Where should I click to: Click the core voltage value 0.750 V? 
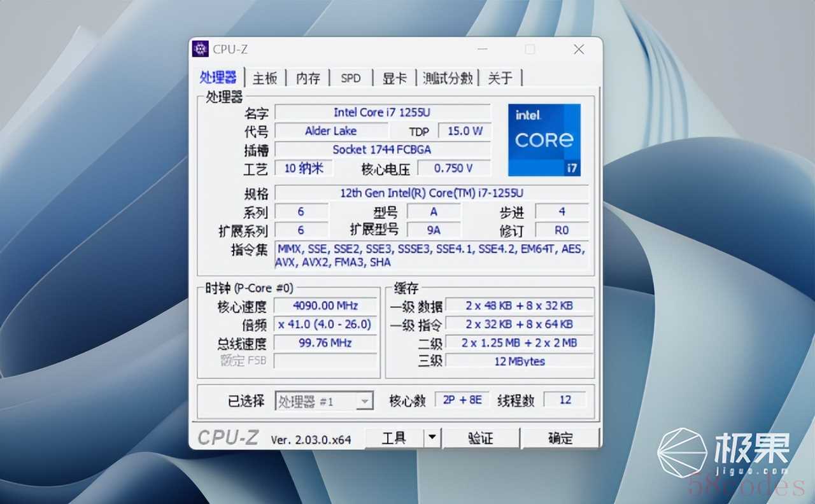[454, 168]
